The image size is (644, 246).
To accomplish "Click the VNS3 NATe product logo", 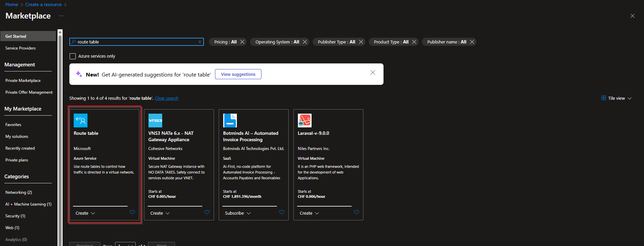I will point(155,120).
